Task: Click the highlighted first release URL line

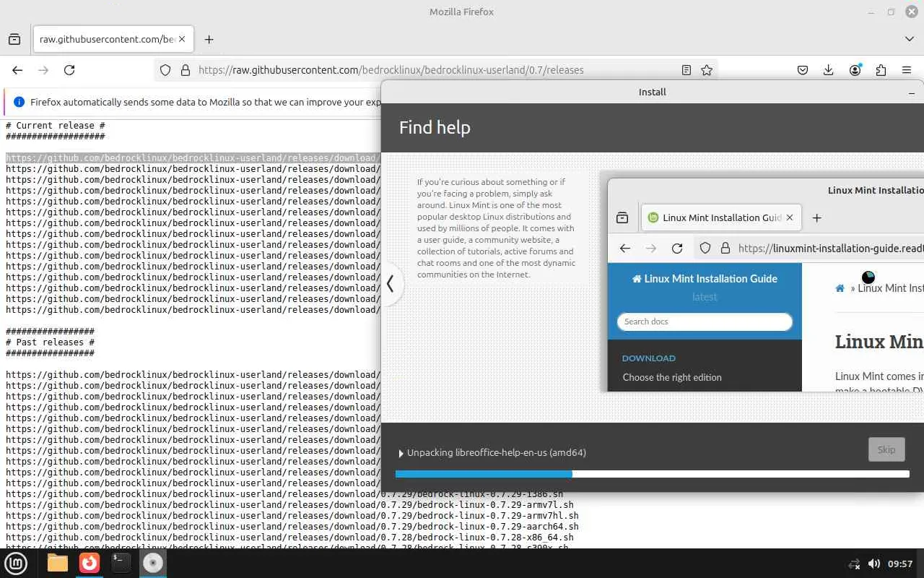Action: pyautogui.click(x=193, y=158)
